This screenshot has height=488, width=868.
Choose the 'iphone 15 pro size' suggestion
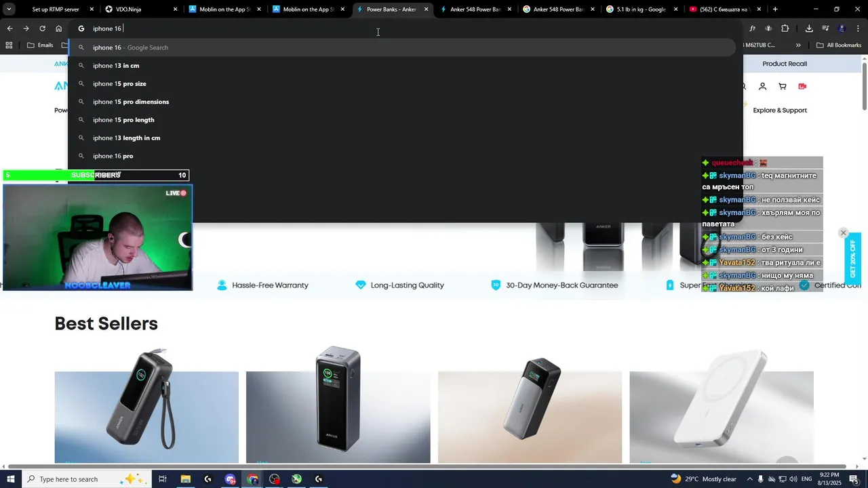point(402,83)
